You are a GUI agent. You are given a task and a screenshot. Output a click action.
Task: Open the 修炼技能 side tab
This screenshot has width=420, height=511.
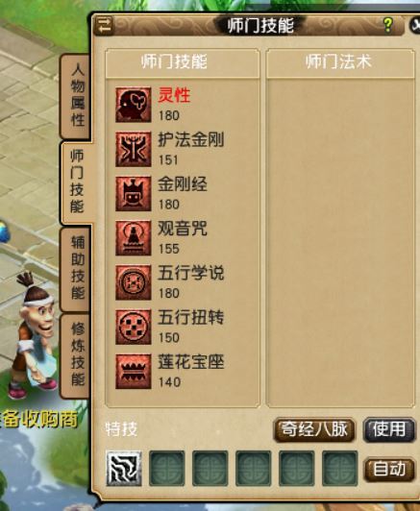78,354
